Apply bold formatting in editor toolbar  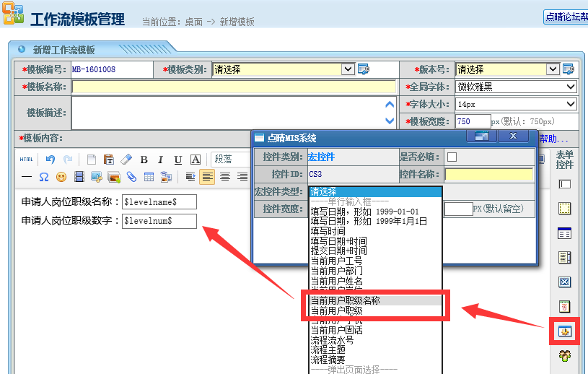144,160
